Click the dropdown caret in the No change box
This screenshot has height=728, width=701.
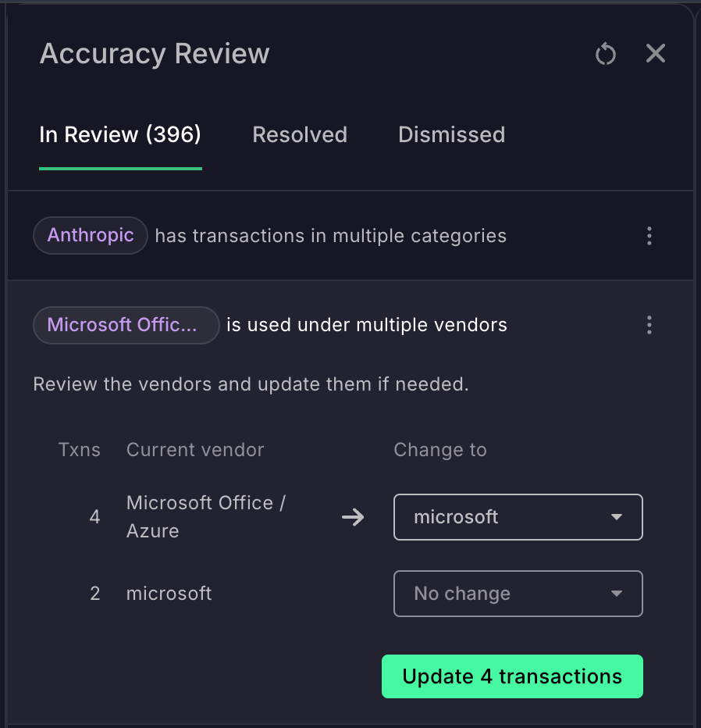click(616, 594)
